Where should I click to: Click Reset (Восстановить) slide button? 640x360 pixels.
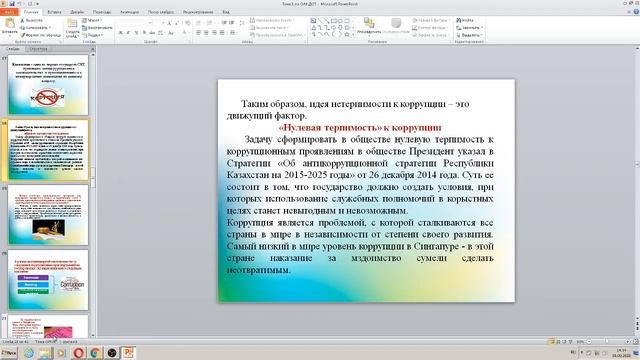tap(97, 28)
